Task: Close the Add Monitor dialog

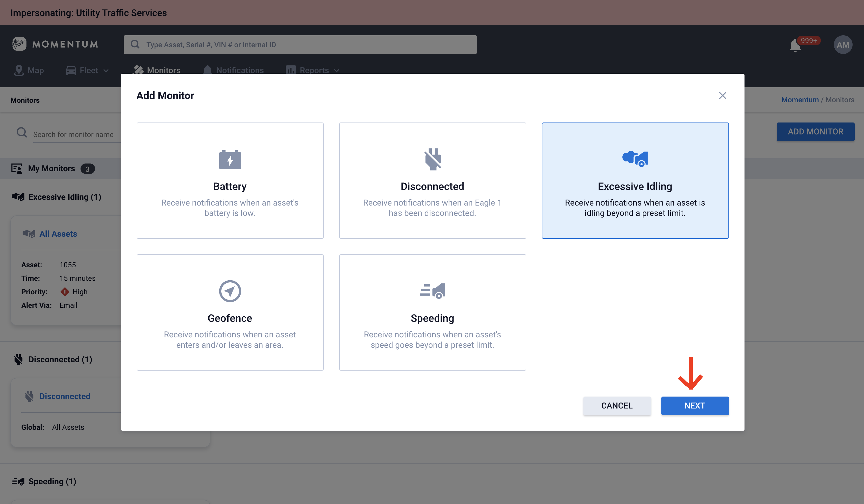Action: (722, 96)
